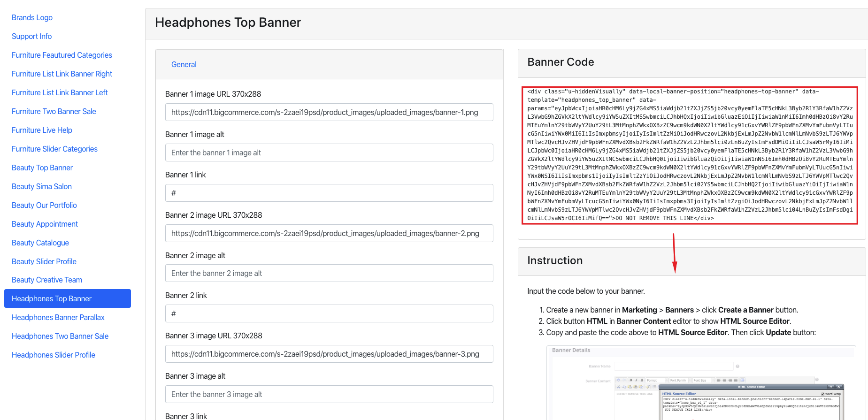868x420 pixels.
Task: Select the active Headphones Top Banner item
Action: click(68, 298)
